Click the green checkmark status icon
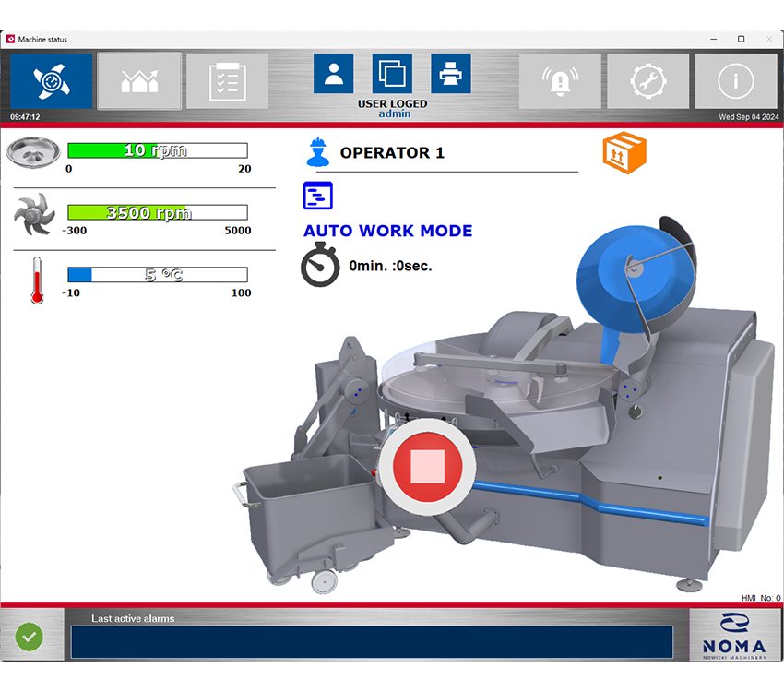This screenshot has width=784, height=692. (x=30, y=637)
